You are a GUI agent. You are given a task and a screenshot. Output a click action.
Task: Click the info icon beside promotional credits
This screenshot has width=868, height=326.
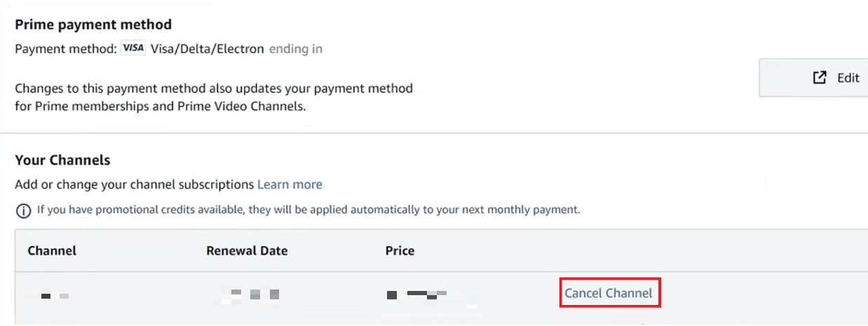(22, 210)
